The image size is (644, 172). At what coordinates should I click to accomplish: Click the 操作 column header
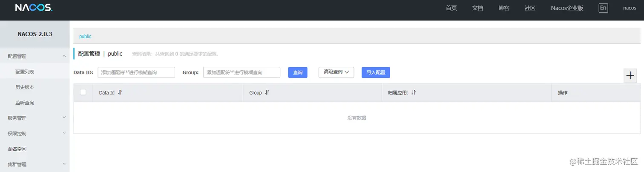pyautogui.click(x=563, y=93)
